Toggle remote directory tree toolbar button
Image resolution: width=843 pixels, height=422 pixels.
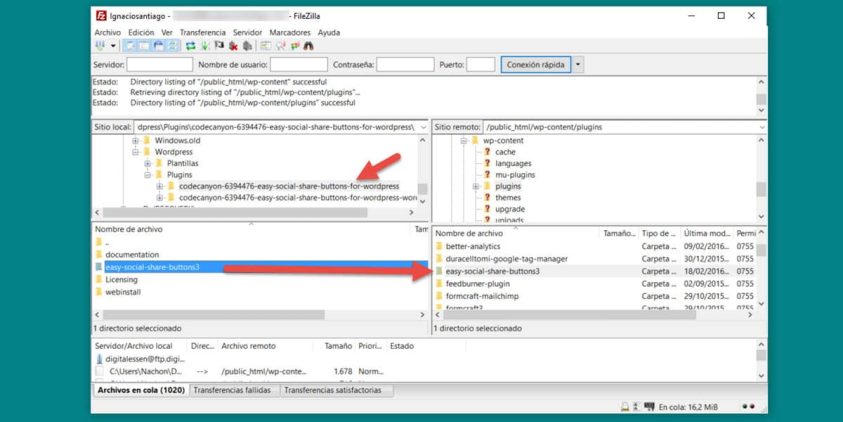(x=159, y=46)
